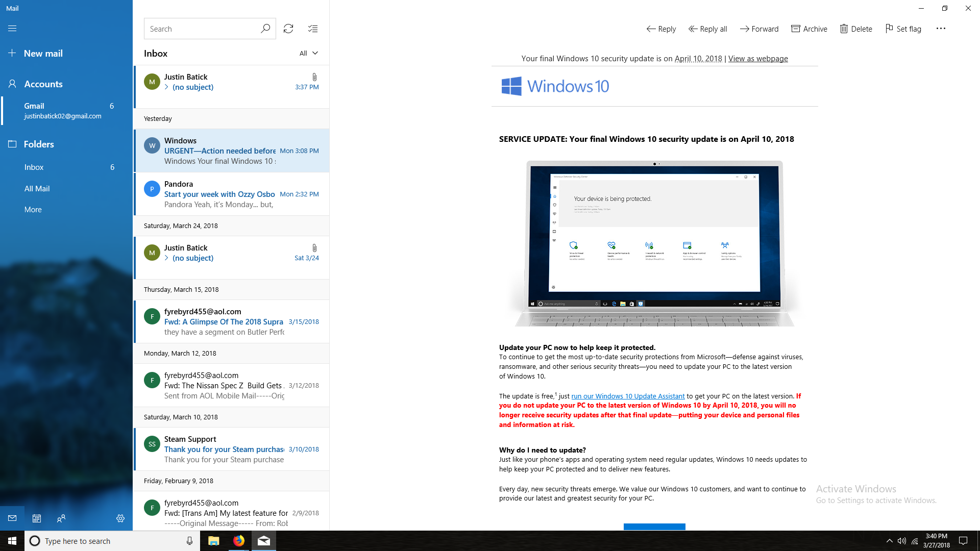Screen dimensions: 980x551
Task: Open volume control in system tray
Action: (902, 541)
